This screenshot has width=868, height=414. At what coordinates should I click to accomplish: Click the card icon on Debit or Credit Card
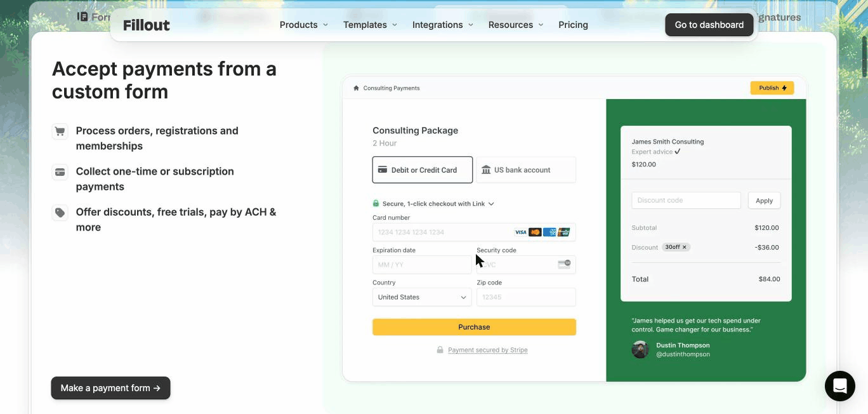pyautogui.click(x=383, y=170)
